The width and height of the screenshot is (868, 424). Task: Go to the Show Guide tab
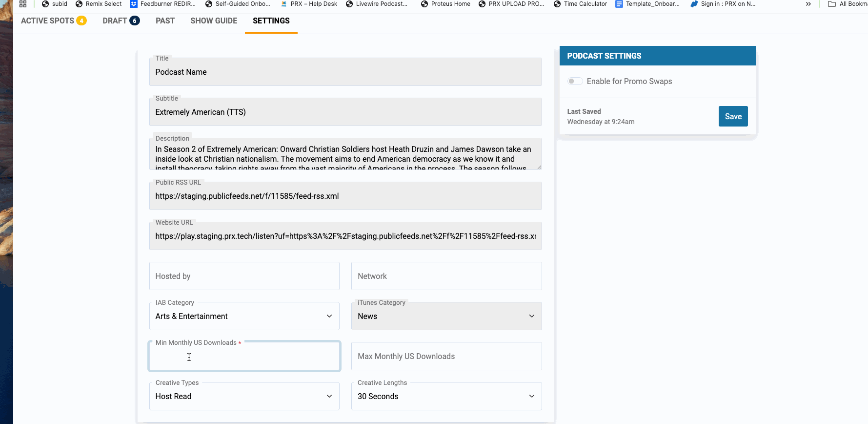(214, 21)
